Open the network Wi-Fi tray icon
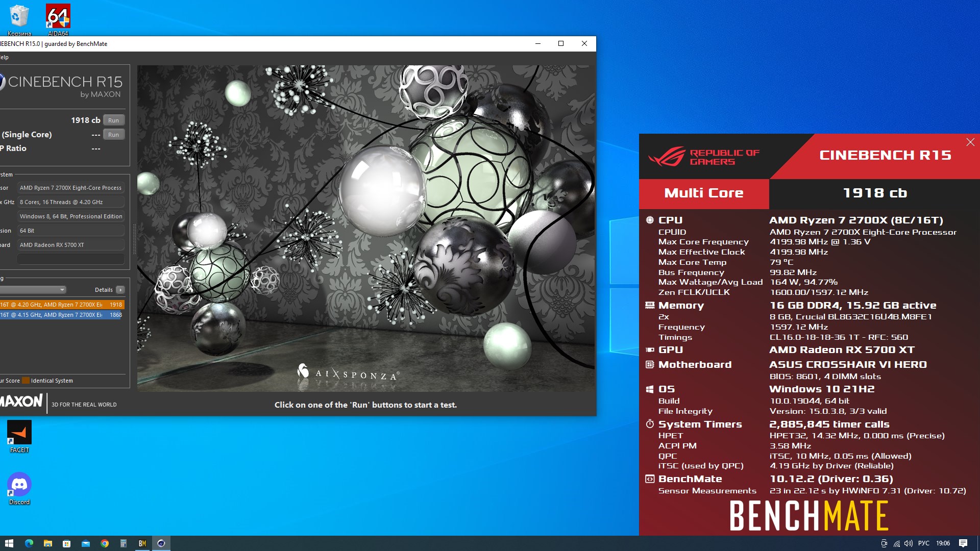Image resolution: width=980 pixels, height=551 pixels. point(896,543)
